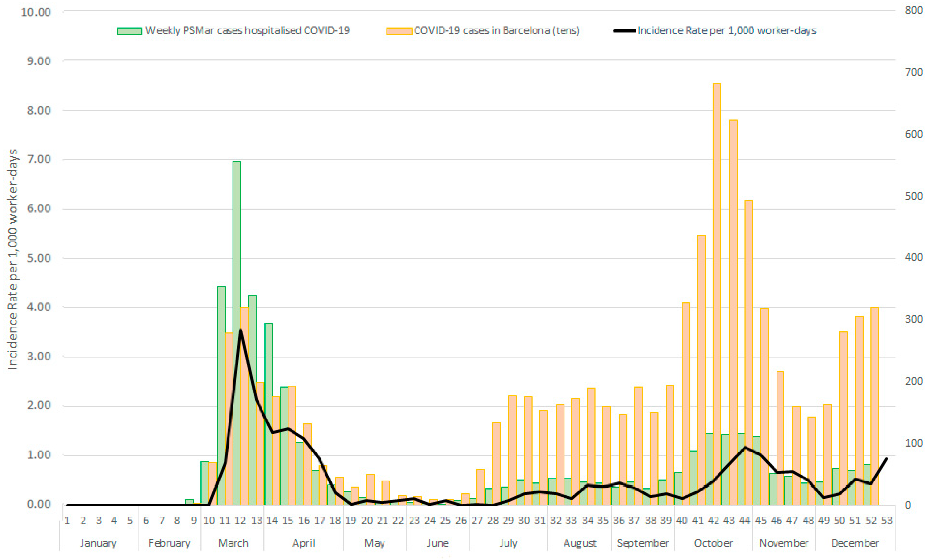The image size is (931, 560).
Task: Click the black incidence rate legend line
Action: coord(624,31)
